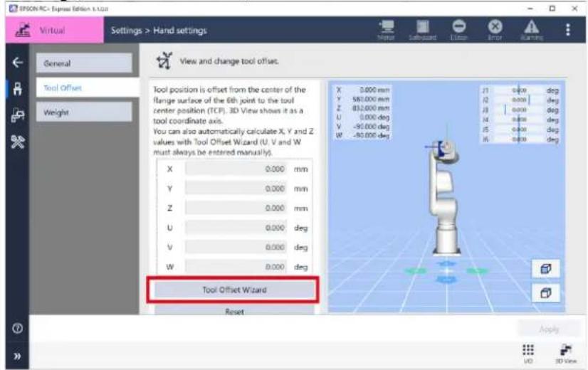The width and height of the screenshot is (588, 370).
Task: Open the help question mark icon
Action: 17,329
